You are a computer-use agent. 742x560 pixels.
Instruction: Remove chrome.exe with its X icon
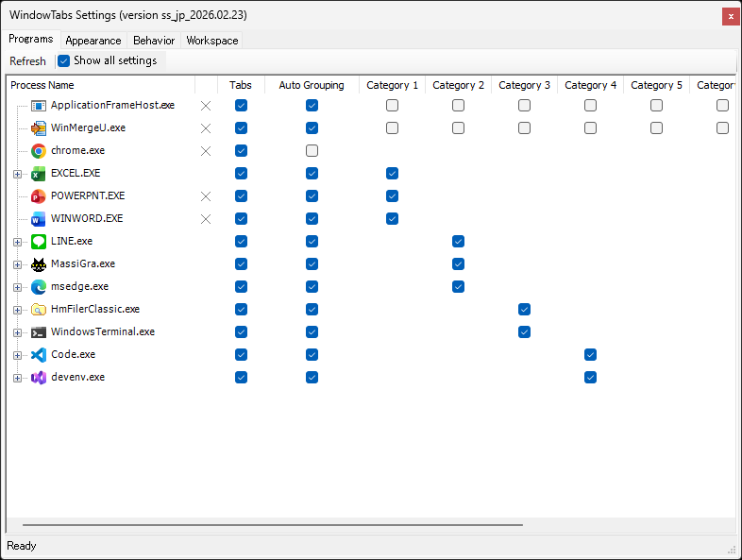pos(206,151)
